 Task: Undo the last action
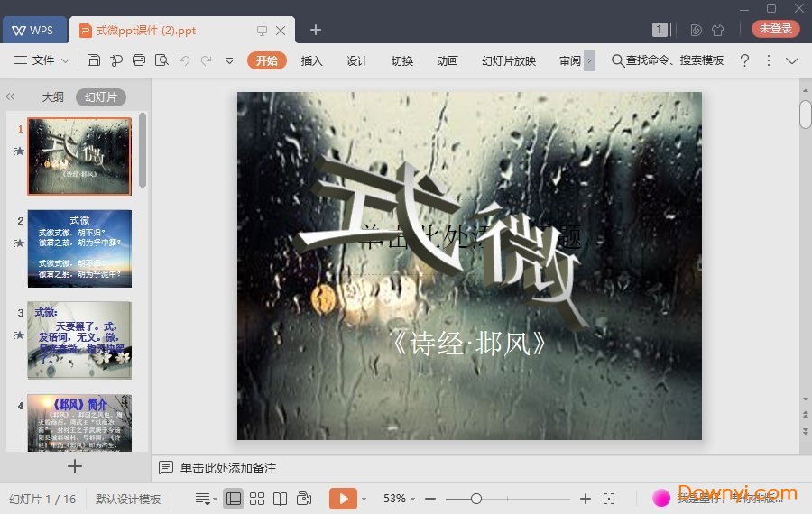click(184, 60)
